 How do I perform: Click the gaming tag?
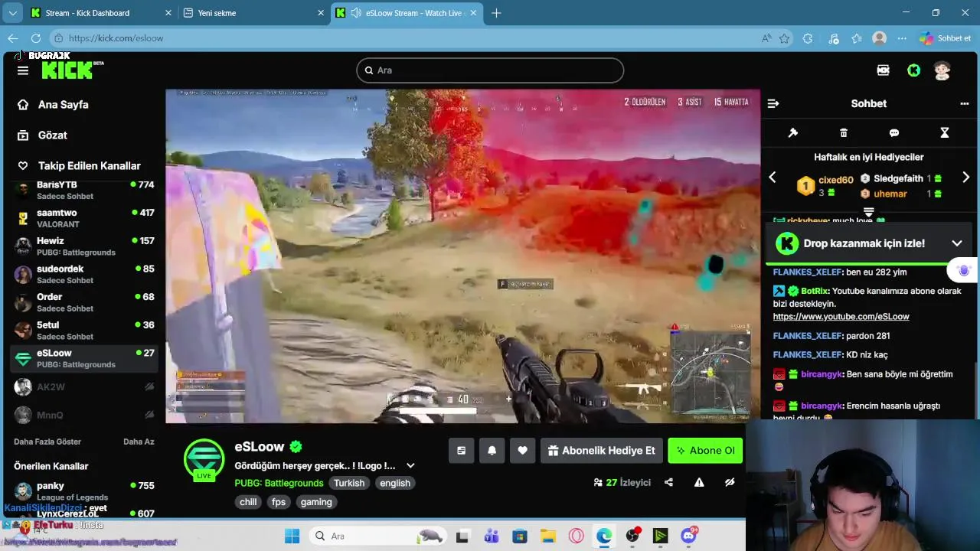(x=316, y=502)
